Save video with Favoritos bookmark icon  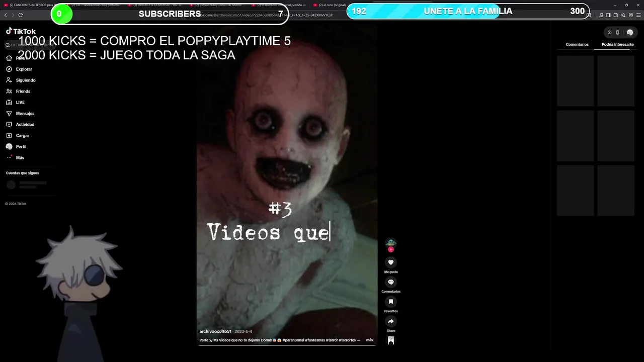coord(391,302)
